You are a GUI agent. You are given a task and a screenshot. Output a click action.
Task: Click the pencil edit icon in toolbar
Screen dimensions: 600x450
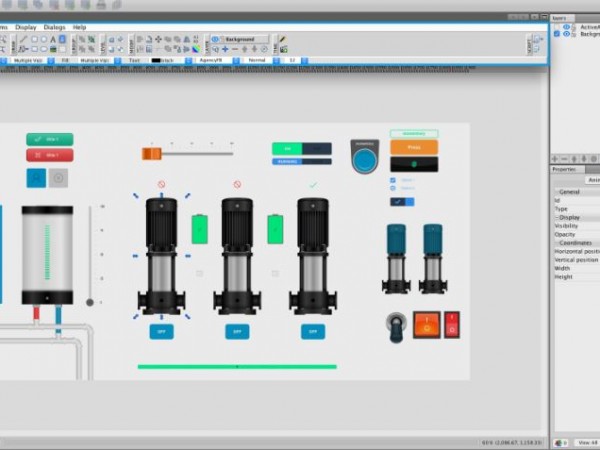tap(282, 39)
